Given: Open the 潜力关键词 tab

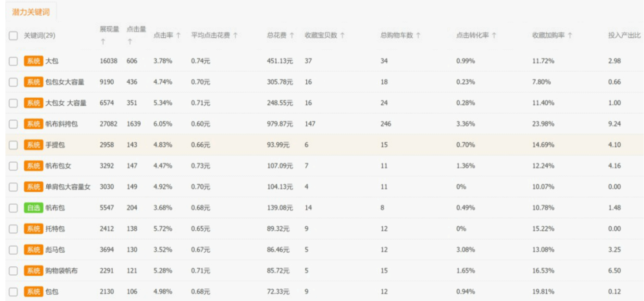Looking at the screenshot, I should [31, 12].
